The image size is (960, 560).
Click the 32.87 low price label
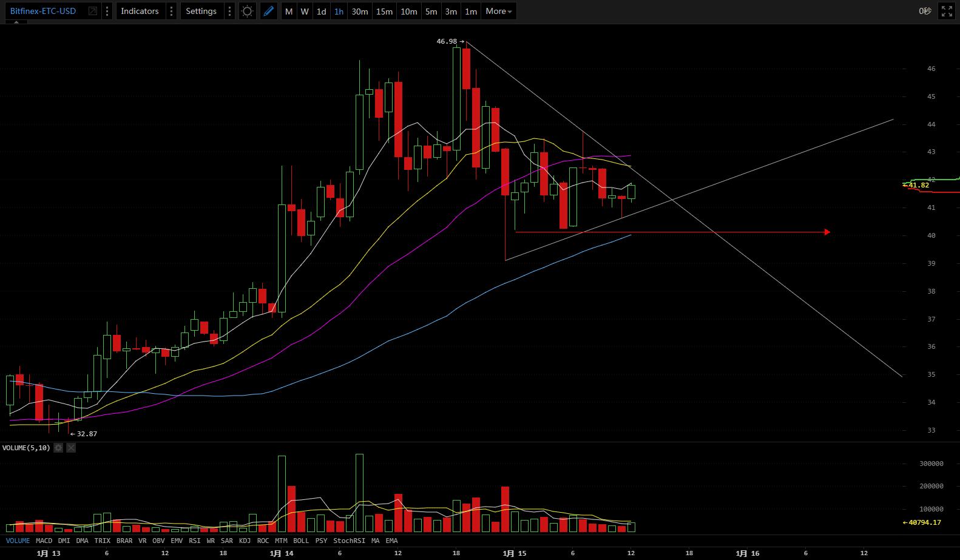click(x=87, y=434)
